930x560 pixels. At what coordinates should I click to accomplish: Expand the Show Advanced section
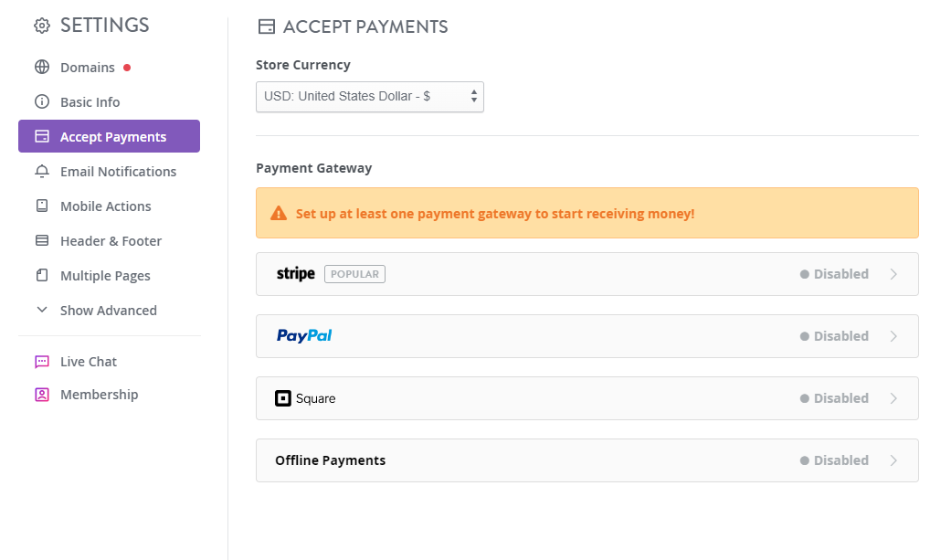click(x=108, y=311)
